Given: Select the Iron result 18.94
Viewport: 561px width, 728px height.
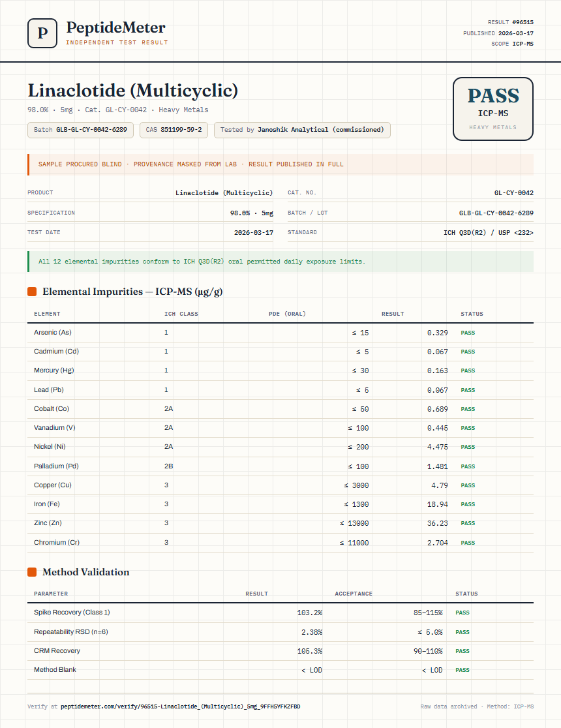Looking at the screenshot, I should pyautogui.click(x=438, y=505).
